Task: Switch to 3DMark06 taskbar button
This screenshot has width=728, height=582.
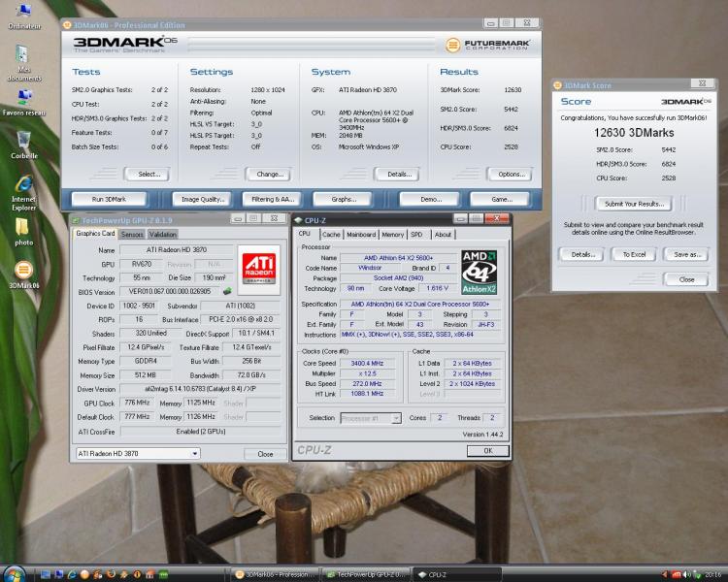Action: (276, 574)
